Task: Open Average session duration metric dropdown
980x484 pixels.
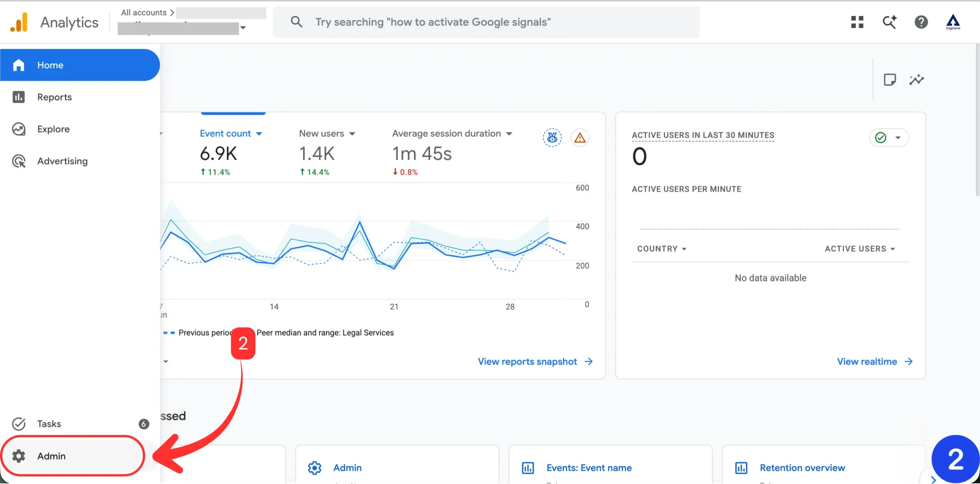Action: (452, 133)
